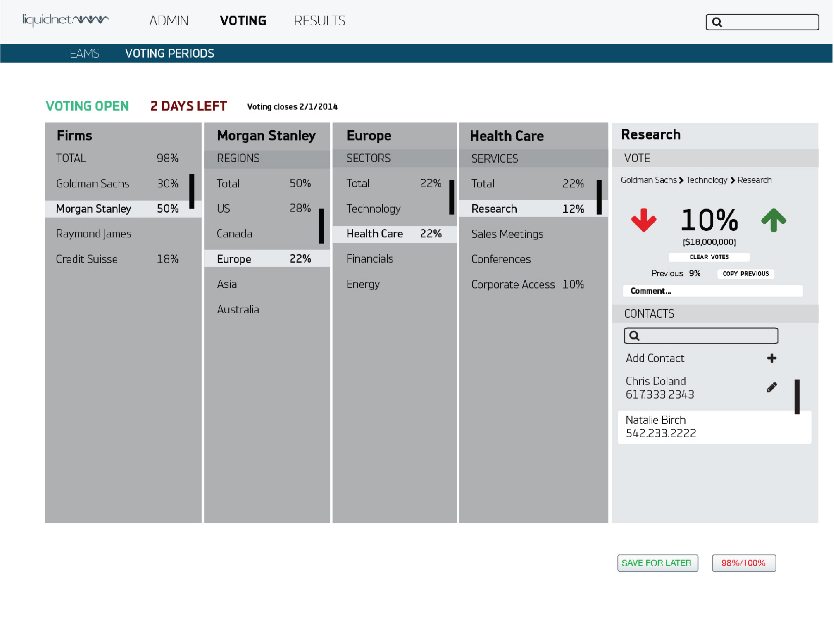Click the liquidnet logo
Image resolution: width=834 pixels, height=644 pixels.
click(66, 20)
